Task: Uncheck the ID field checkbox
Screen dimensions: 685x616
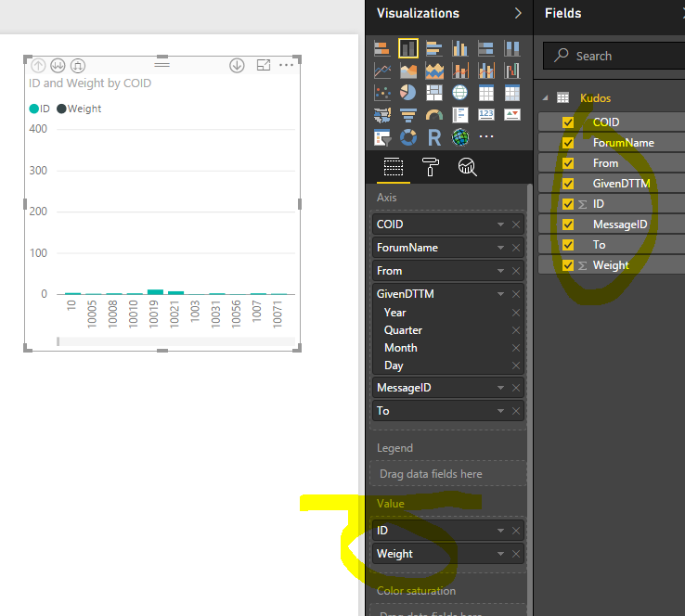Action: pos(567,204)
